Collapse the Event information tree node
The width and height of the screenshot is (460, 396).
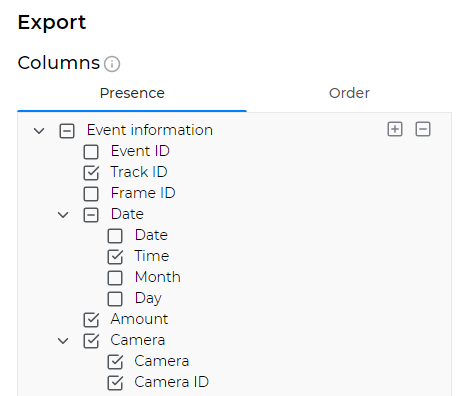tap(39, 131)
